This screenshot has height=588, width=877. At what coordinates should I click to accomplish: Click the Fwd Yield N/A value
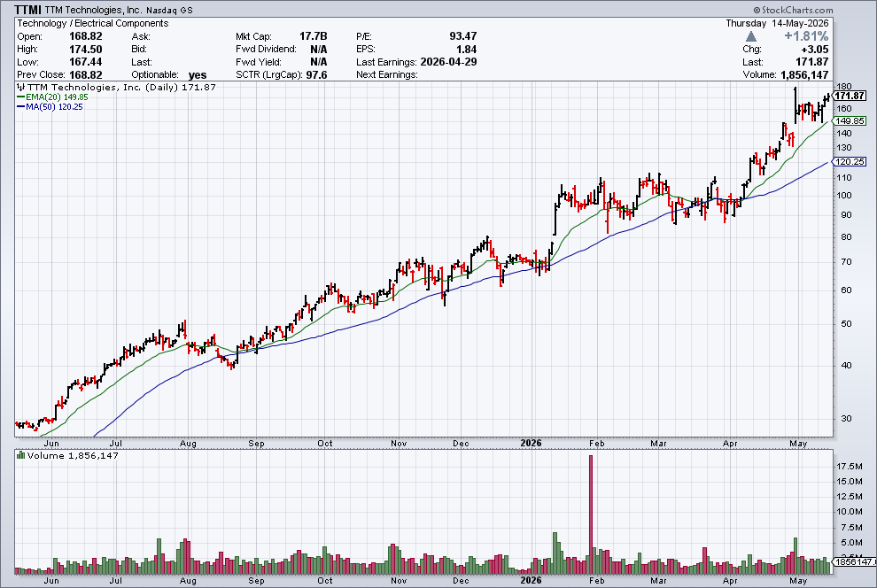[319, 62]
